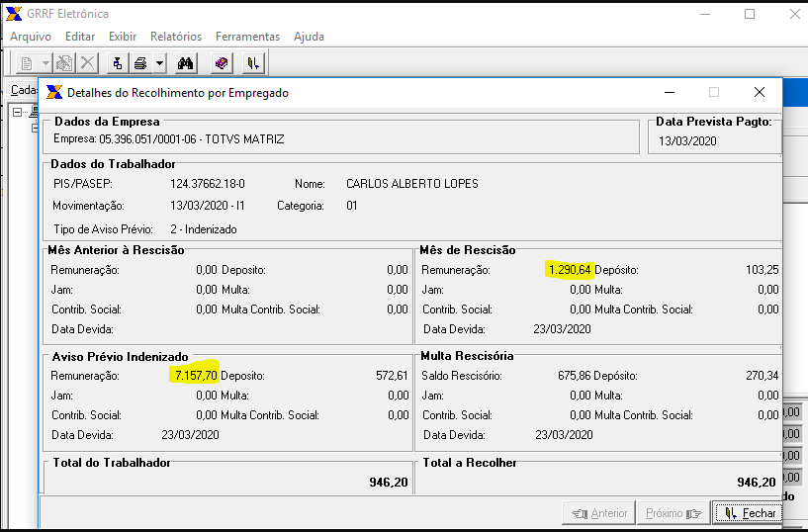Open the Arquivo menu

pyautogui.click(x=31, y=37)
